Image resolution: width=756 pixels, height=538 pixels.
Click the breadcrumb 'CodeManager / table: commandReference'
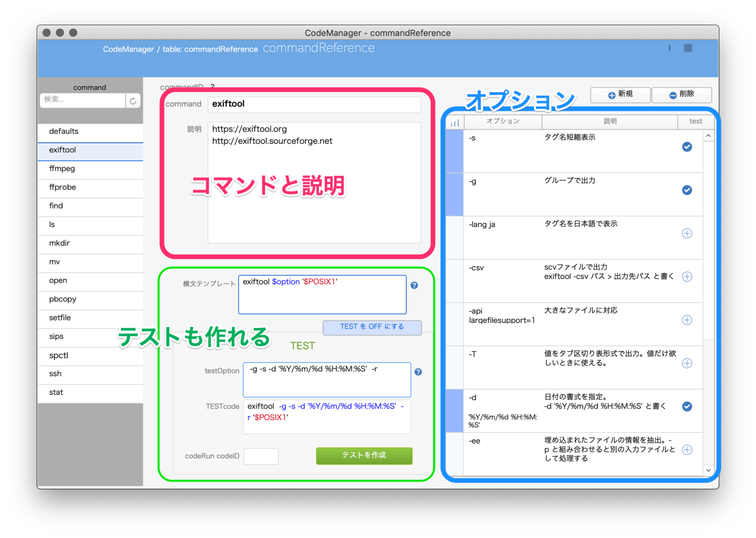pyautogui.click(x=180, y=49)
